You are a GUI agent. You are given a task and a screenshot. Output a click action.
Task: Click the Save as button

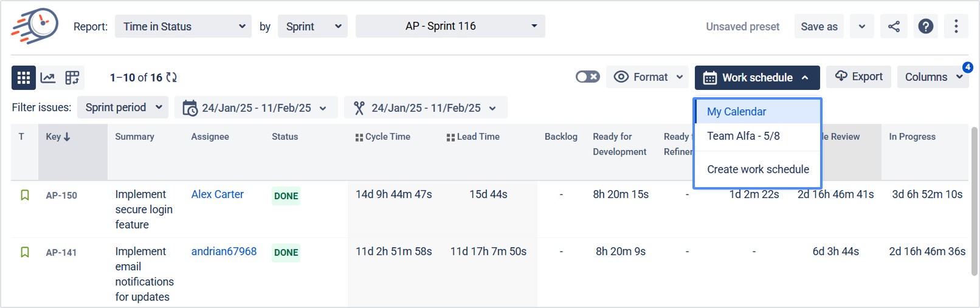[x=818, y=27]
